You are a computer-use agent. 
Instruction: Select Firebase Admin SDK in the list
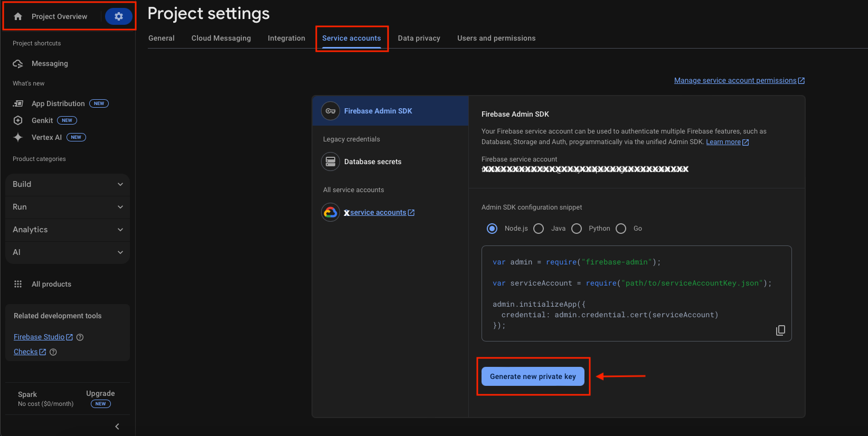(x=390, y=111)
